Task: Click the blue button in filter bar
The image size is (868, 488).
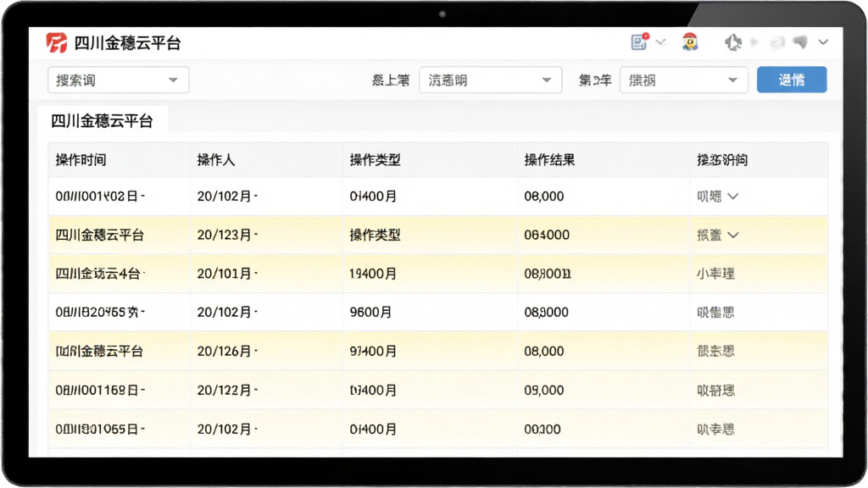Action: [792, 80]
